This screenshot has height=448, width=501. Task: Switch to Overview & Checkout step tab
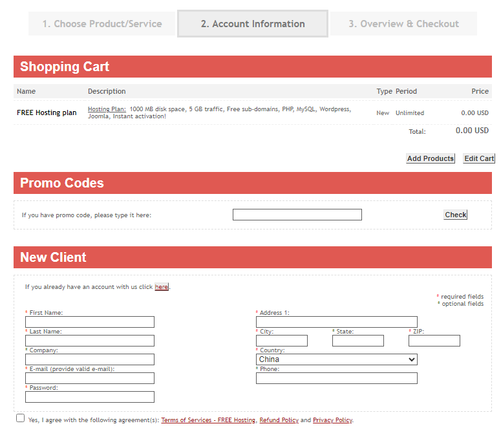403,24
